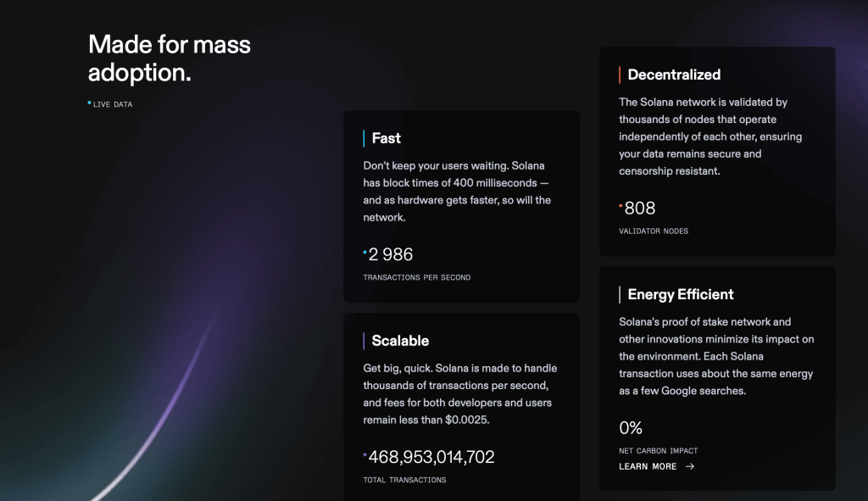
Task: Click the arrow icon beside Learn More
Action: [690, 466]
